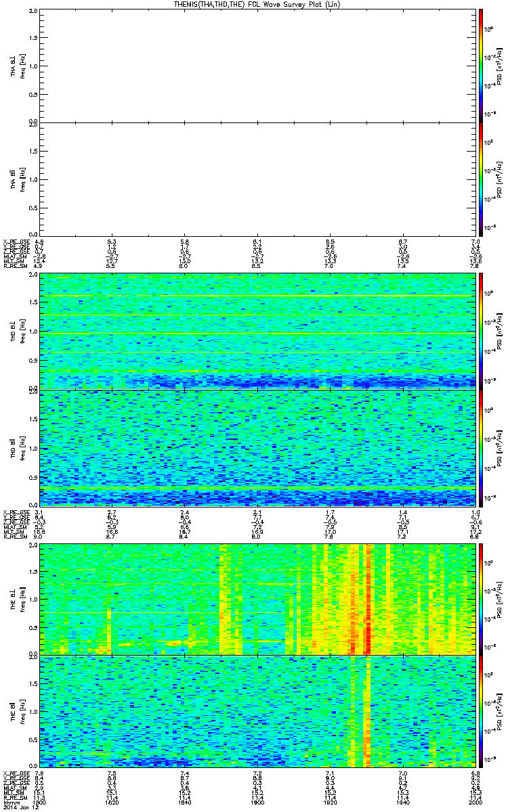Click the 1940 time tick label
Viewport: 508px width, 812px height.
point(402,803)
